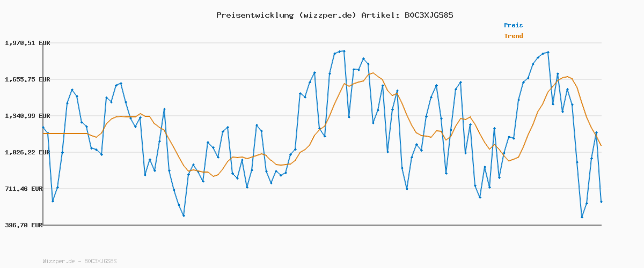Click right end of orange trend line

[601, 145]
